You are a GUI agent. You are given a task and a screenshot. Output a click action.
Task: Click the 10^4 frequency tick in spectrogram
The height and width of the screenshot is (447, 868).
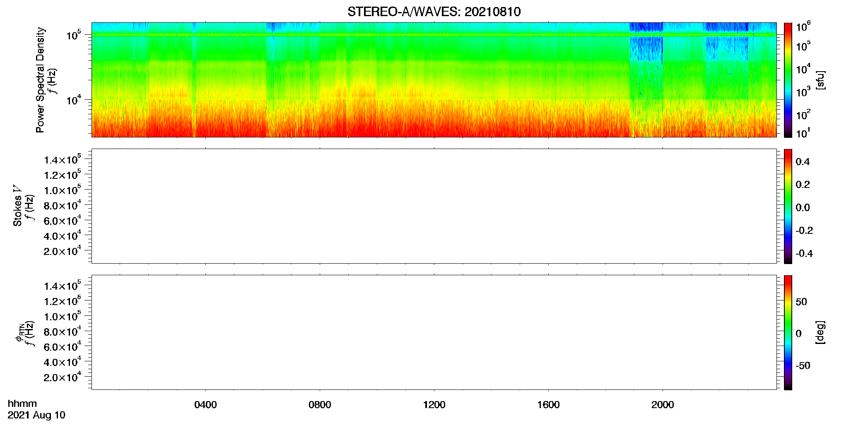pos(73,99)
